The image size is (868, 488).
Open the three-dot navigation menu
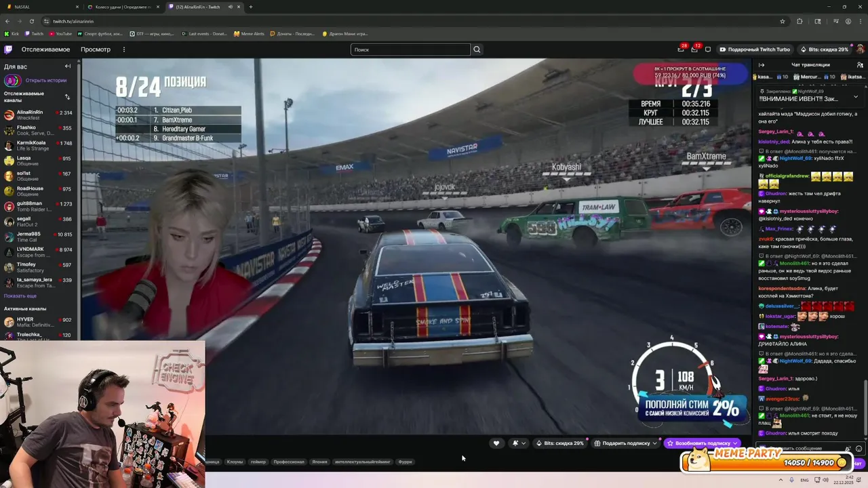coord(123,49)
